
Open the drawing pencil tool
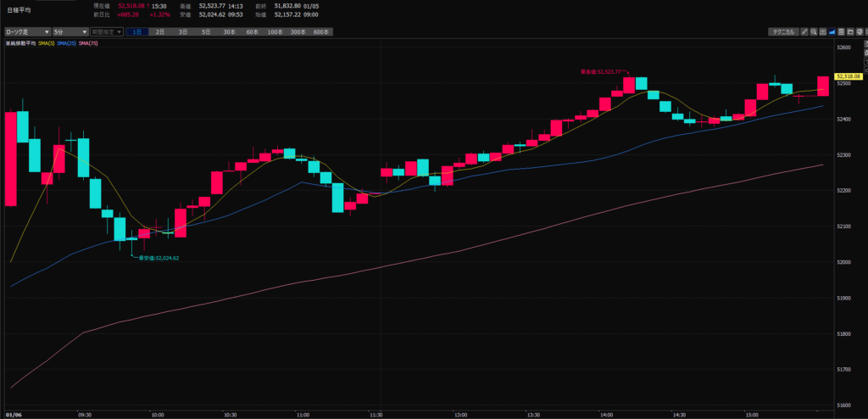(804, 31)
